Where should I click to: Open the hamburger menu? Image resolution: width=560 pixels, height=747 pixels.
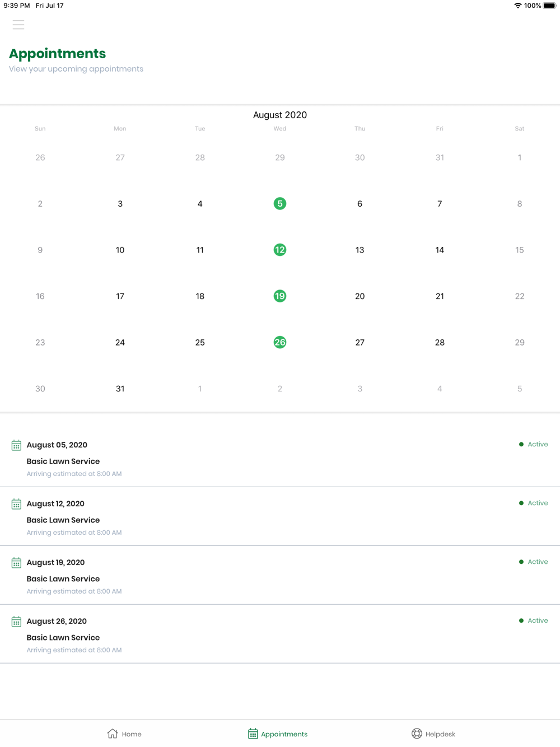18,25
